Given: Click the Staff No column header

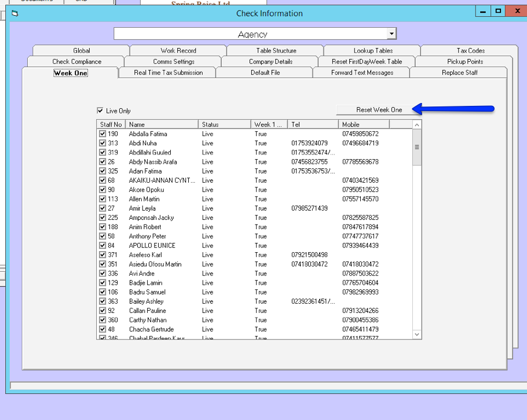Looking at the screenshot, I should coord(111,124).
